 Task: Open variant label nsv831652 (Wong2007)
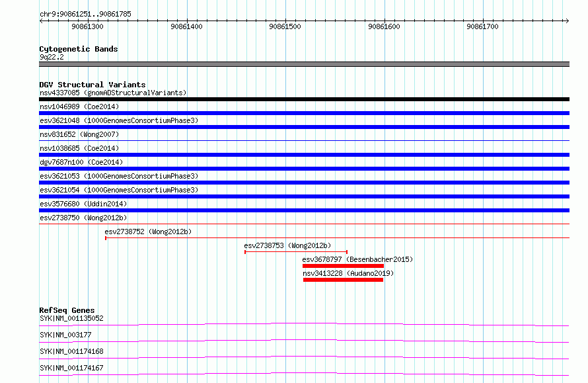tap(79, 134)
